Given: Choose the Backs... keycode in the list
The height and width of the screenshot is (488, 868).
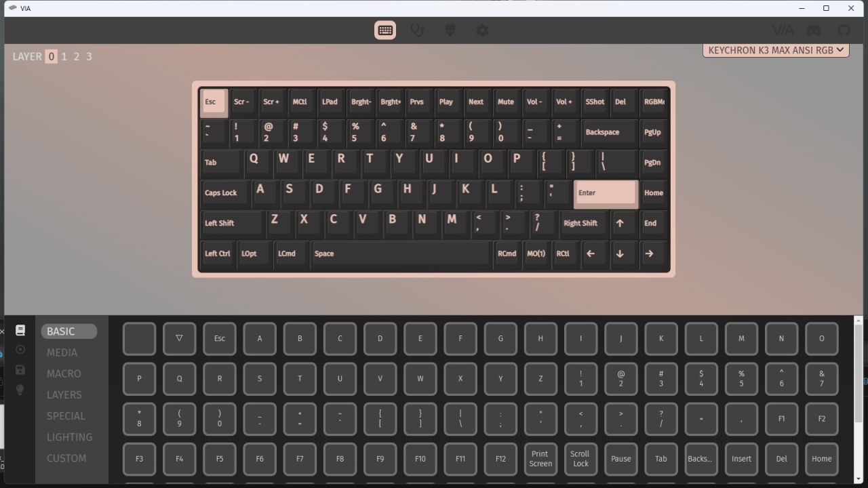Looking at the screenshot, I should coord(701,459).
